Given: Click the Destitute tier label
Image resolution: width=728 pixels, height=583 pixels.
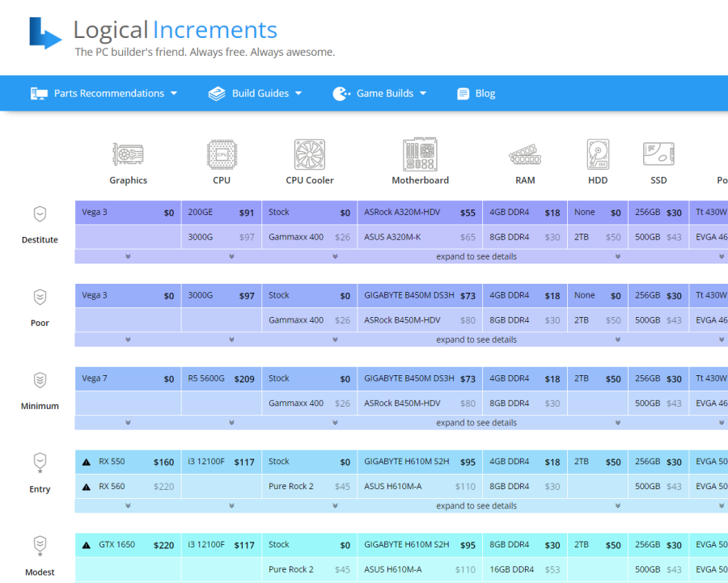Looking at the screenshot, I should coord(40,240).
